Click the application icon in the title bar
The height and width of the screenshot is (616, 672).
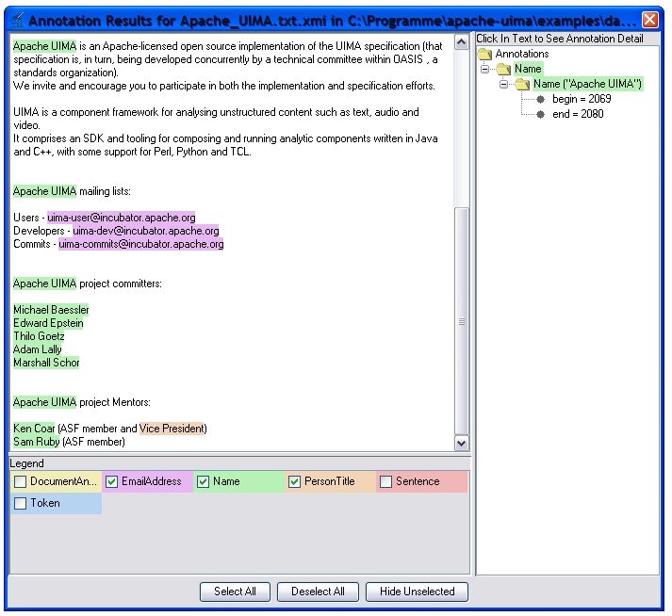[x=16, y=19]
